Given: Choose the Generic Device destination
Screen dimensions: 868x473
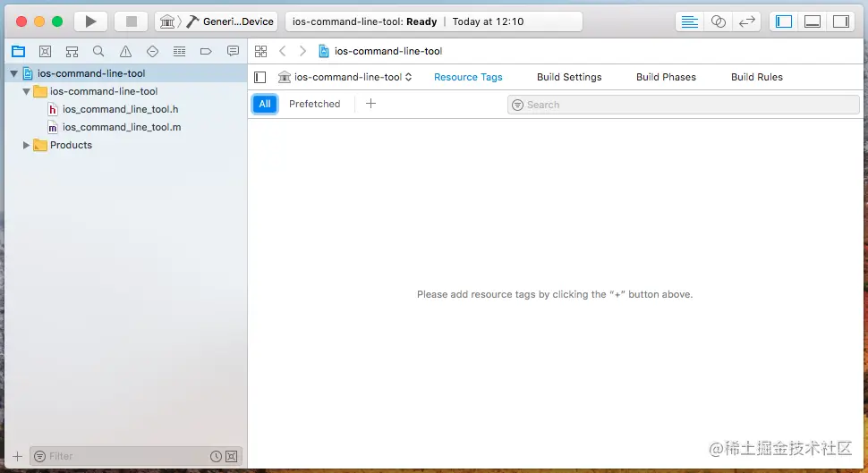Looking at the screenshot, I should pos(230,21).
